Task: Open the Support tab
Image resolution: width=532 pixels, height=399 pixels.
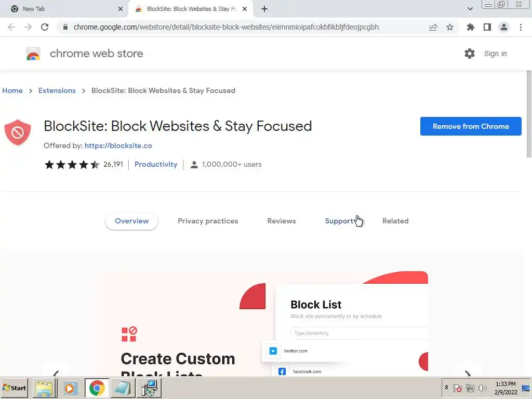Action: (339, 221)
